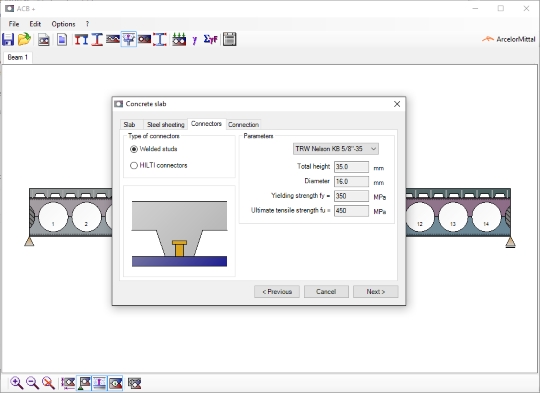Click the Ultimate tensile strength fu field
The height and width of the screenshot is (393, 540).
click(351, 211)
